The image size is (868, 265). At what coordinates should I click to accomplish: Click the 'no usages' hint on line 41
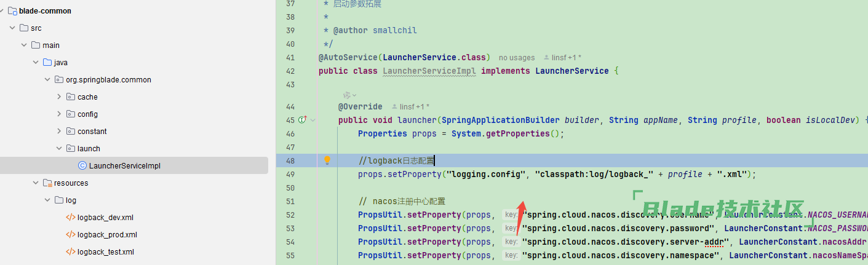coord(517,58)
